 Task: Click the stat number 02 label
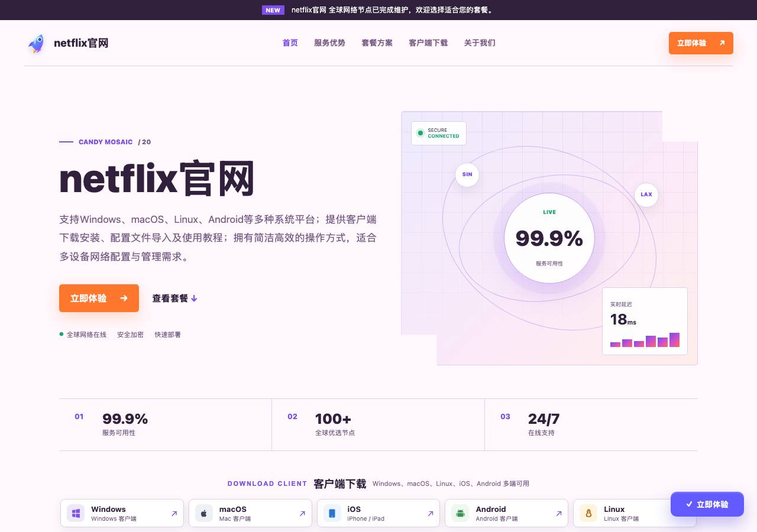[292, 417]
